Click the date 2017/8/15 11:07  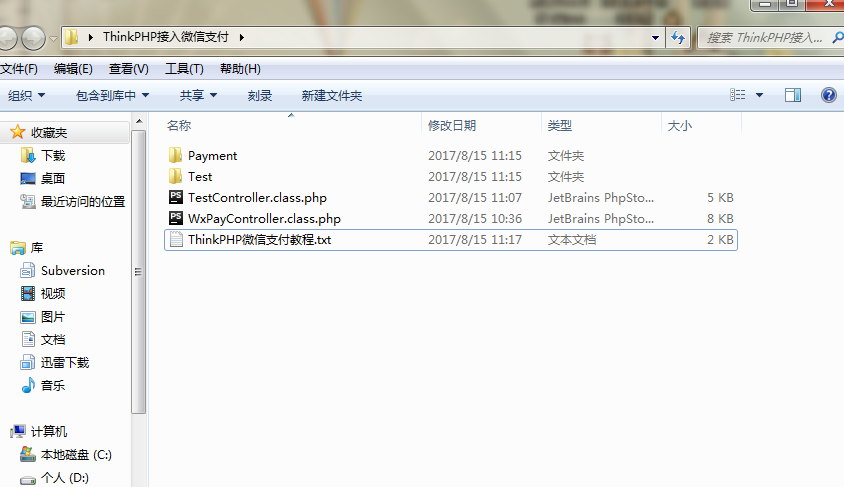pos(475,197)
